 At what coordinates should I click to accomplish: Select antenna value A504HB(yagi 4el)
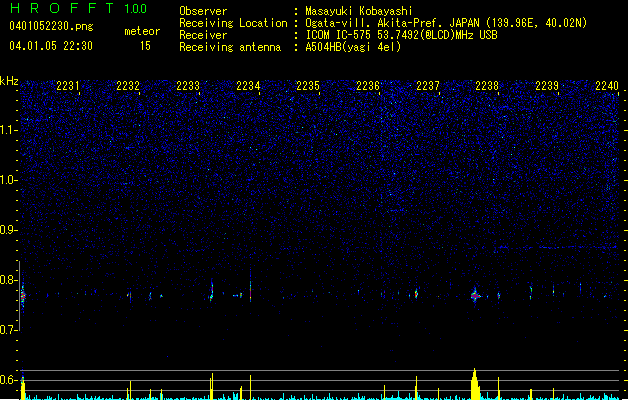[x=353, y=47]
